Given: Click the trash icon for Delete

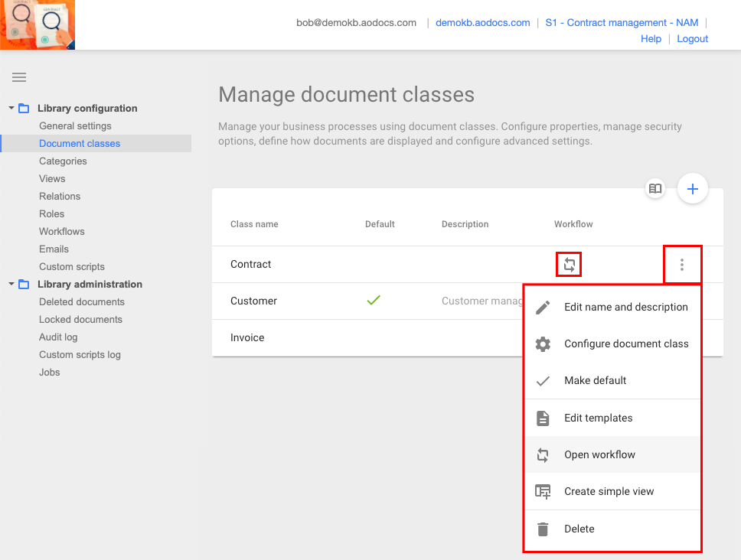Looking at the screenshot, I should pyautogui.click(x=543, y=529).
